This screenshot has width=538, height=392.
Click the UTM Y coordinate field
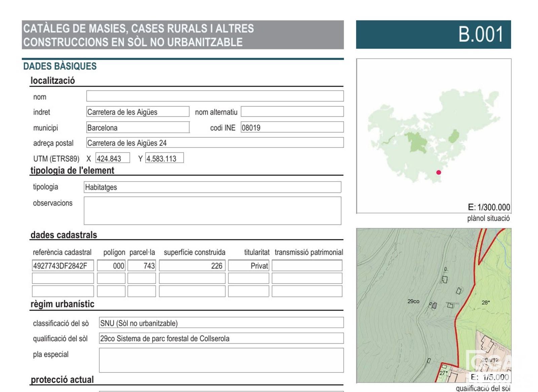point(164,158)
